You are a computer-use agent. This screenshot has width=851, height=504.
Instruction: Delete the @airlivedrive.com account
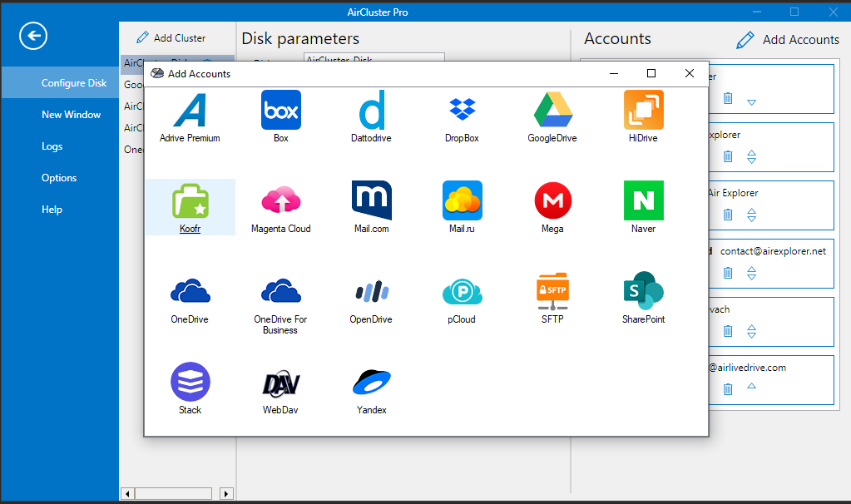pyautogui.click(x=728, y=389)
